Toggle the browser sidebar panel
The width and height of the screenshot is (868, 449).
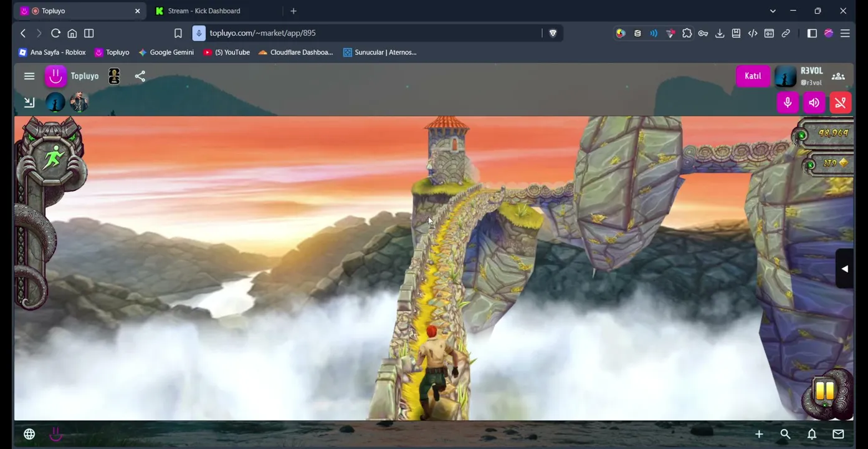[812, 34]
